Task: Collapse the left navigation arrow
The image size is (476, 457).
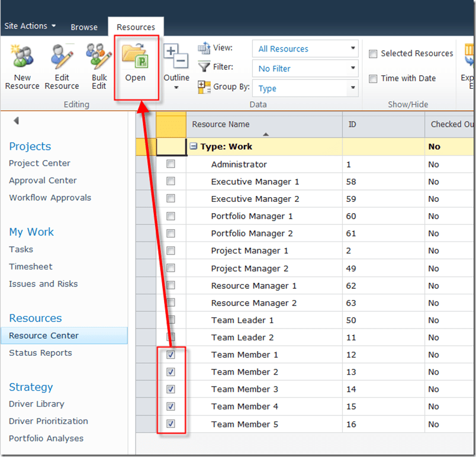Action: (16, 121)
